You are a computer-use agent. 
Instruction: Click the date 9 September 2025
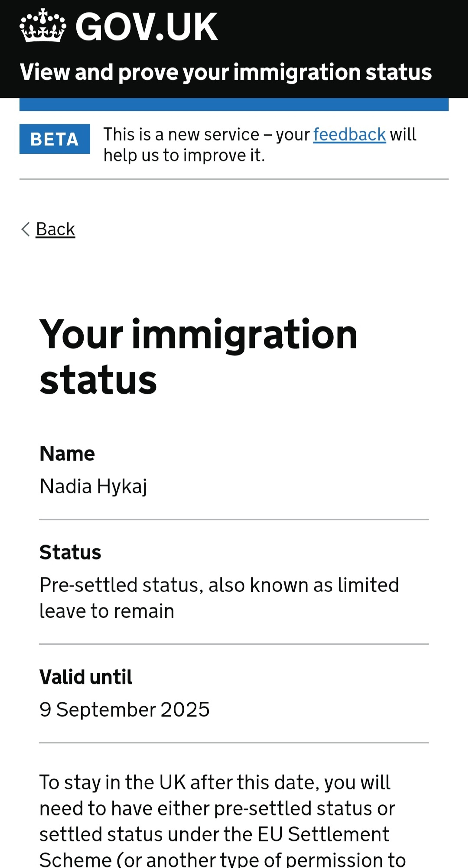tap(124, 710)
